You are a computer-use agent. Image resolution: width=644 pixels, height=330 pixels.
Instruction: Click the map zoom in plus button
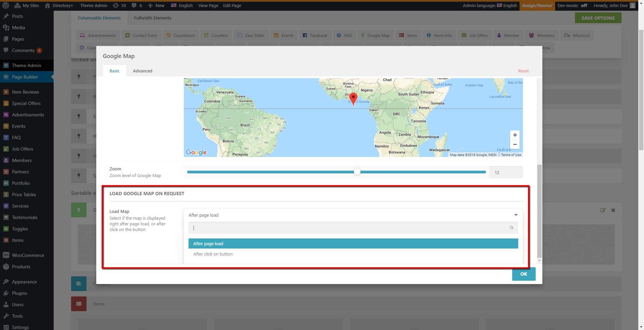coord(515,135)
